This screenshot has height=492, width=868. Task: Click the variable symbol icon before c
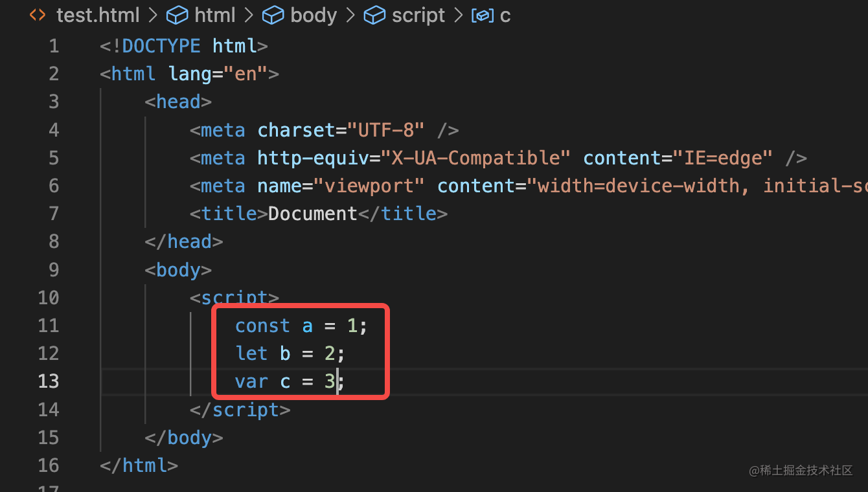tap(483, 16)
